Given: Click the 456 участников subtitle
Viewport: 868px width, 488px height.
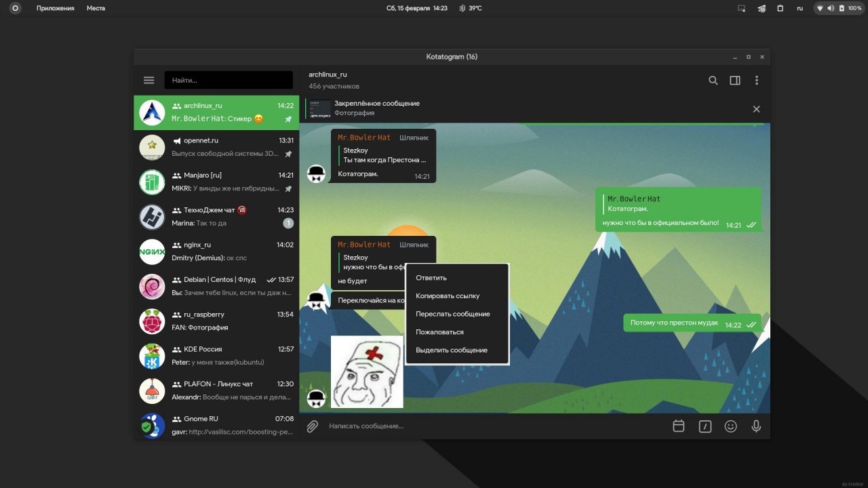Looking at the screenshot, I should (334, 86).
